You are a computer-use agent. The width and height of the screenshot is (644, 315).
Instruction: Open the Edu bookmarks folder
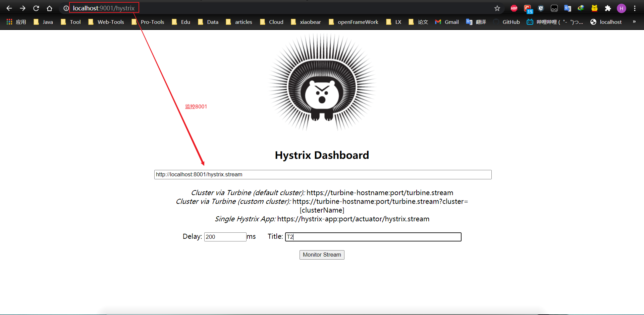click(x=181, y=22)
